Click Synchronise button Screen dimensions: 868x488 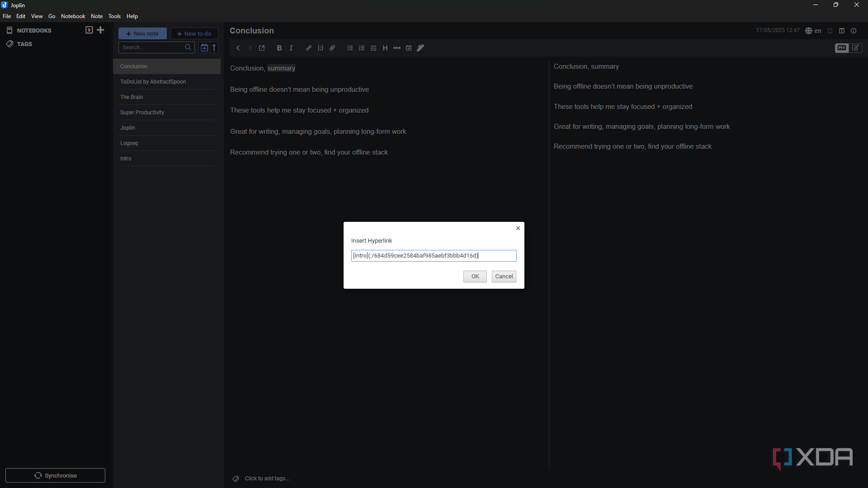click(55, 475)
